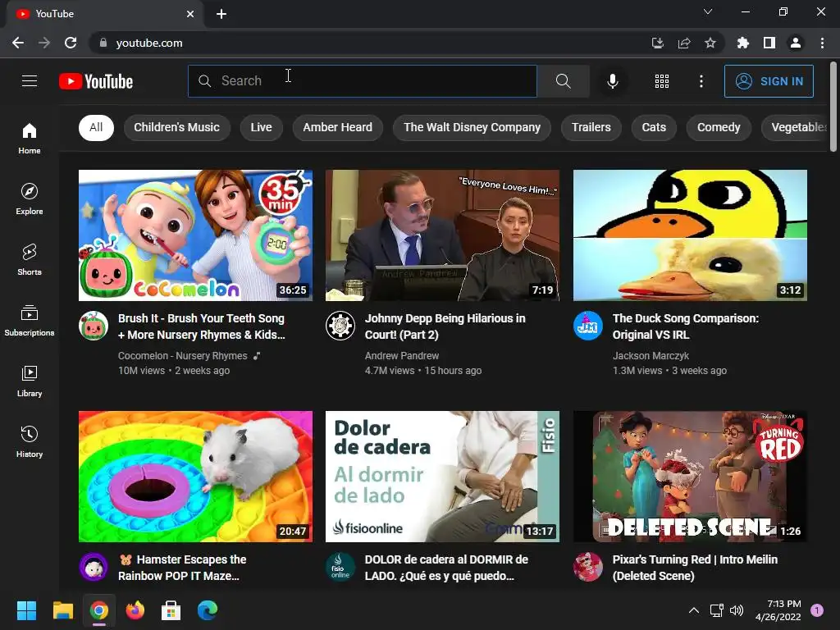Select the Comedy filter chip
Image resolution: width=840 pixels, height=630 pixels.
point(719,127)
